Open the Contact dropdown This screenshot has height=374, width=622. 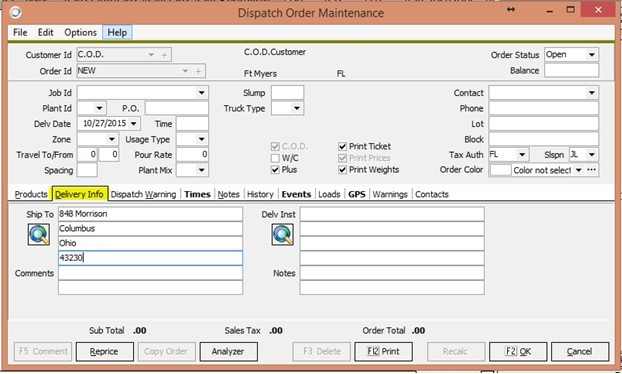coord(591,93)
